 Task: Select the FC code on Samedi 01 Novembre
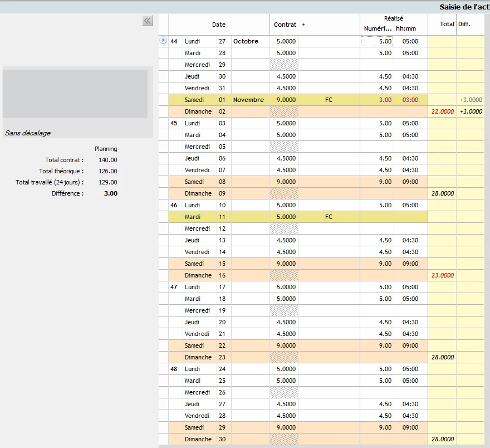(329, 100)
